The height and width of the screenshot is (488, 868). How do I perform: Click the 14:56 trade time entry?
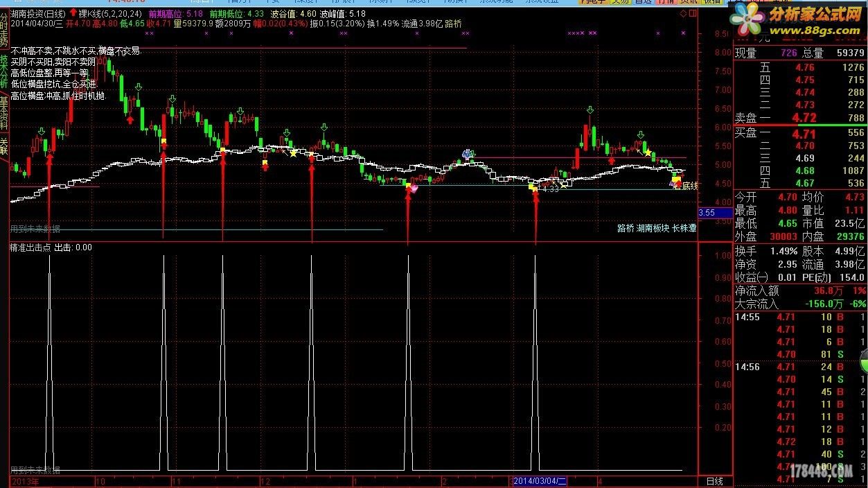click(x=747, y=367)
